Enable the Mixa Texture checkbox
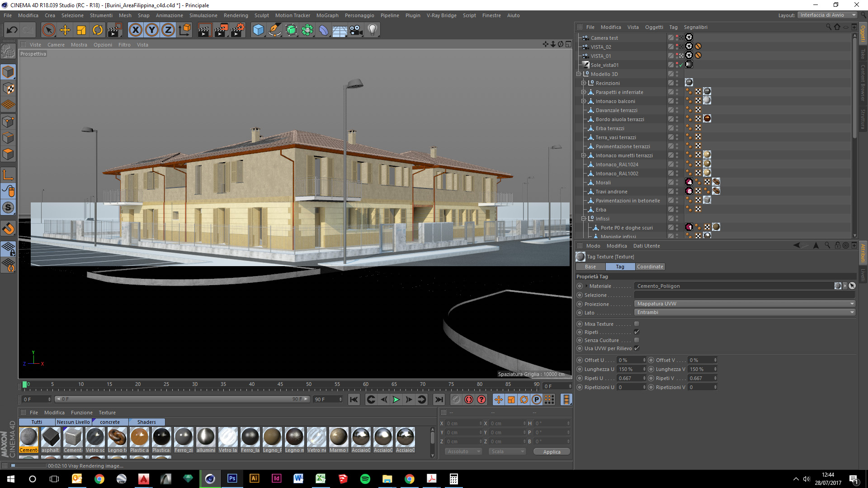868x488 pixels. (x=637, y=324)
